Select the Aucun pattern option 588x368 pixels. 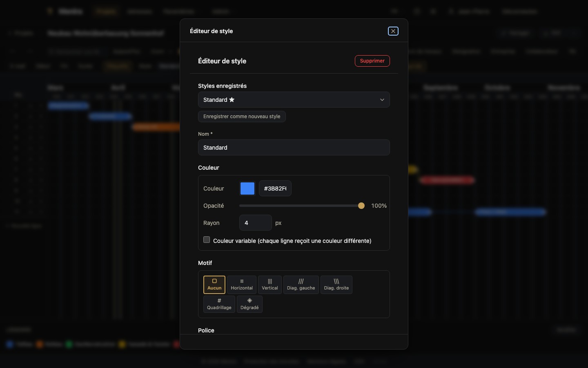pos(214,285)
